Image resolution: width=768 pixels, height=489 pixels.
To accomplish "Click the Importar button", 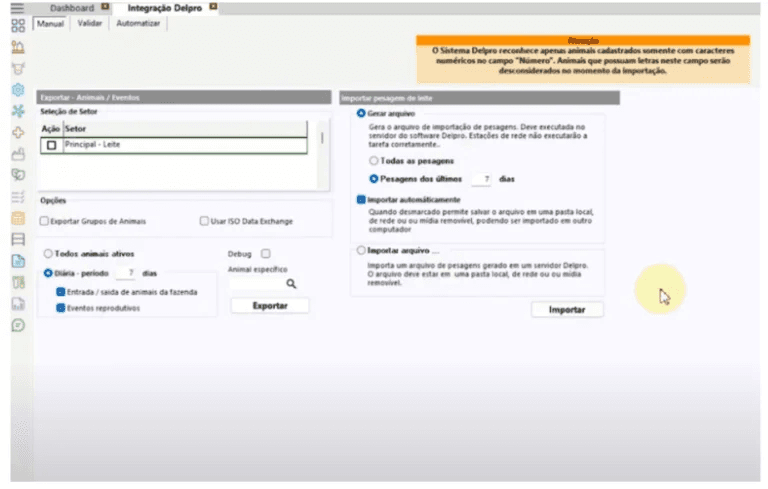I will point(567,310).
